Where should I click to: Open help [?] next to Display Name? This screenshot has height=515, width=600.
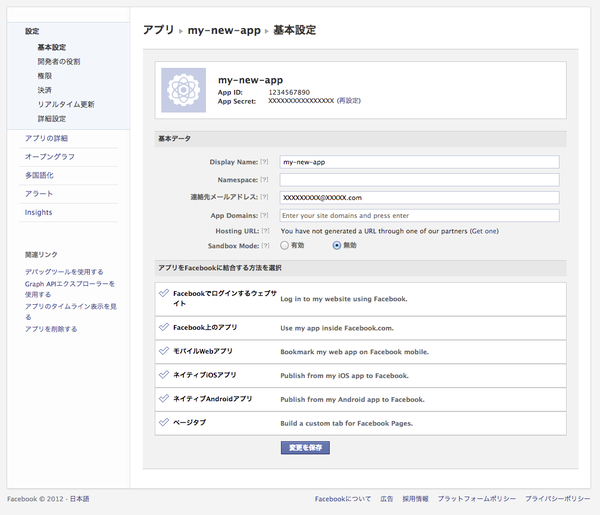(264, 162)
